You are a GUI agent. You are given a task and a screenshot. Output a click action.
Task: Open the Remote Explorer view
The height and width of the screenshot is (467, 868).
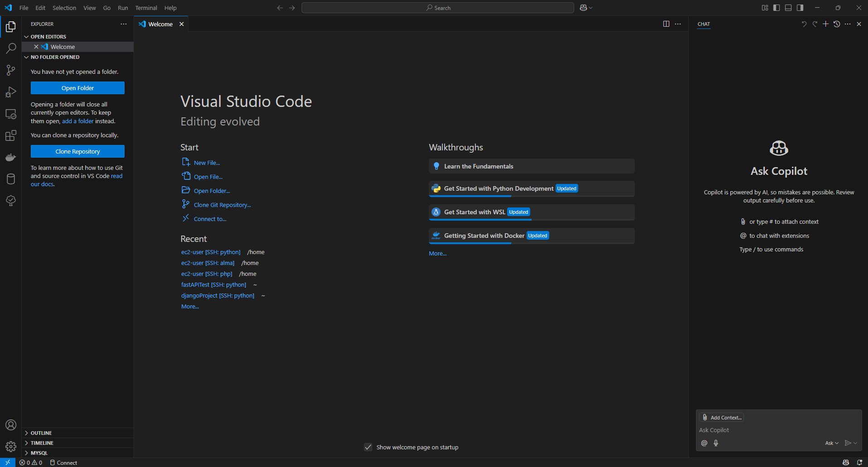(11, 114)
